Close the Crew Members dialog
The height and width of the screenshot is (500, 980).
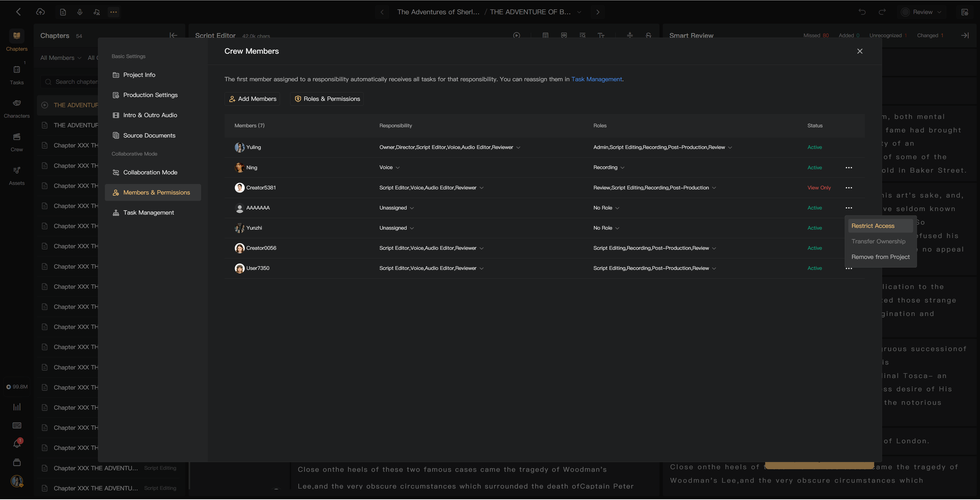pyautogui.click(x=860, y=51)
